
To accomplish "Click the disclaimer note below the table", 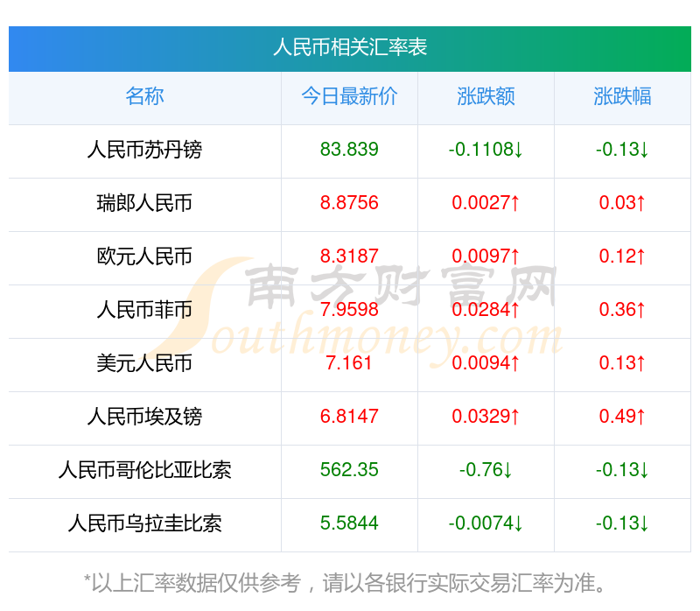I will tap(345, 583).
